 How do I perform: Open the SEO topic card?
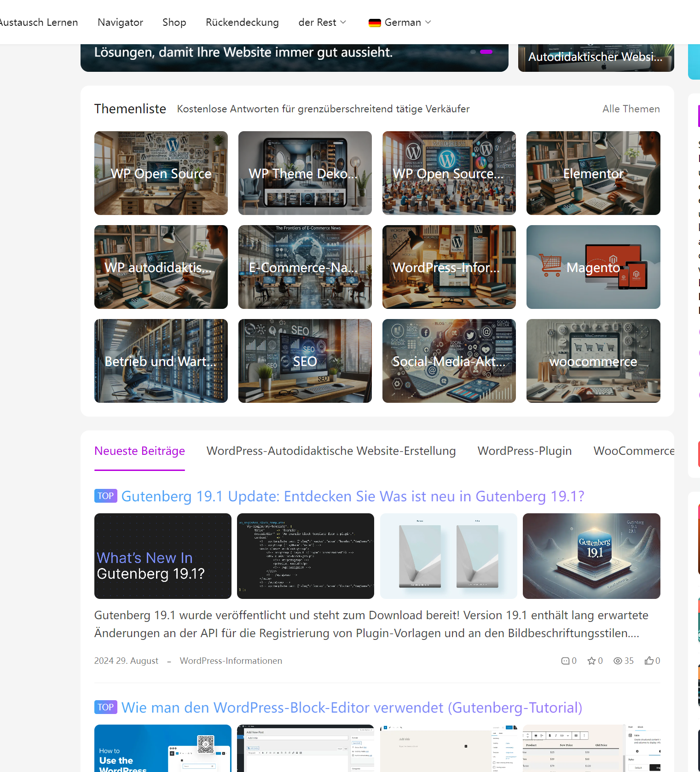(x=305, y=361)
